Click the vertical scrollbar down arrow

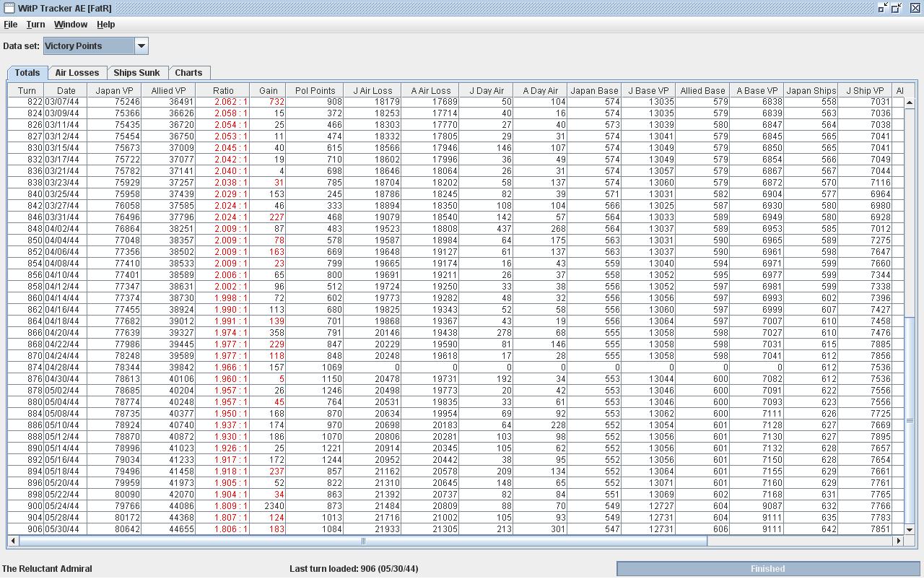pyautogui.click(x=910, y=530)
